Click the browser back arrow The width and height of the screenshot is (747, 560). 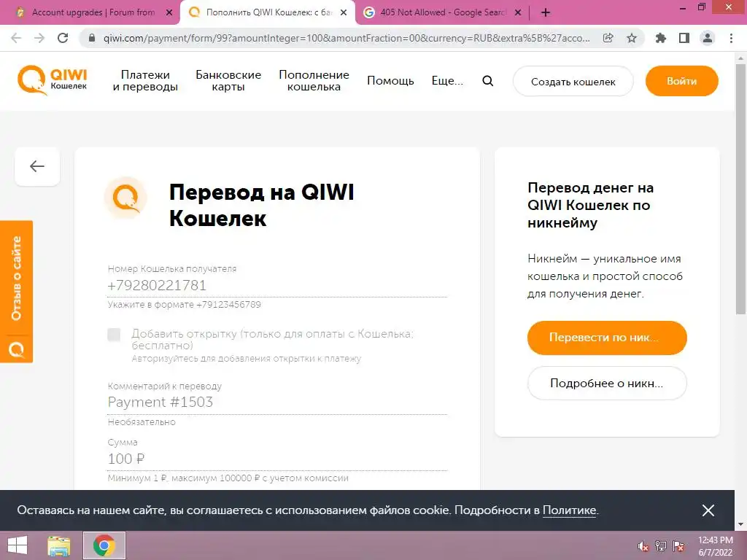pos(16,38)
